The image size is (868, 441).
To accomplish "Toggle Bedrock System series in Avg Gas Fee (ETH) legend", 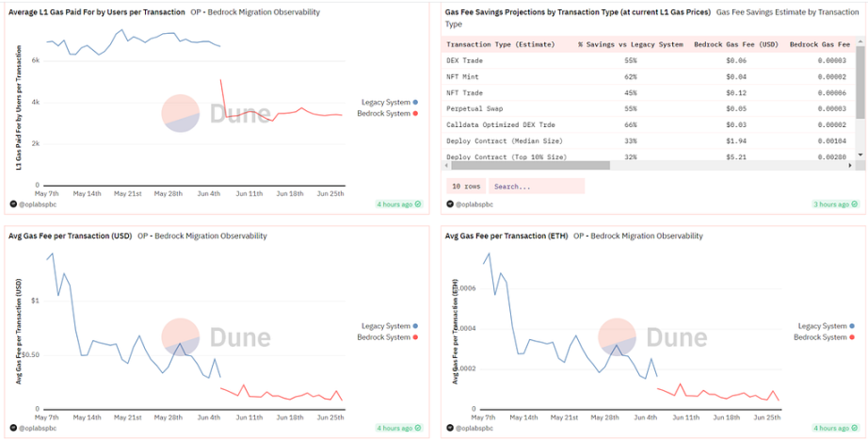I will (824, 337).
